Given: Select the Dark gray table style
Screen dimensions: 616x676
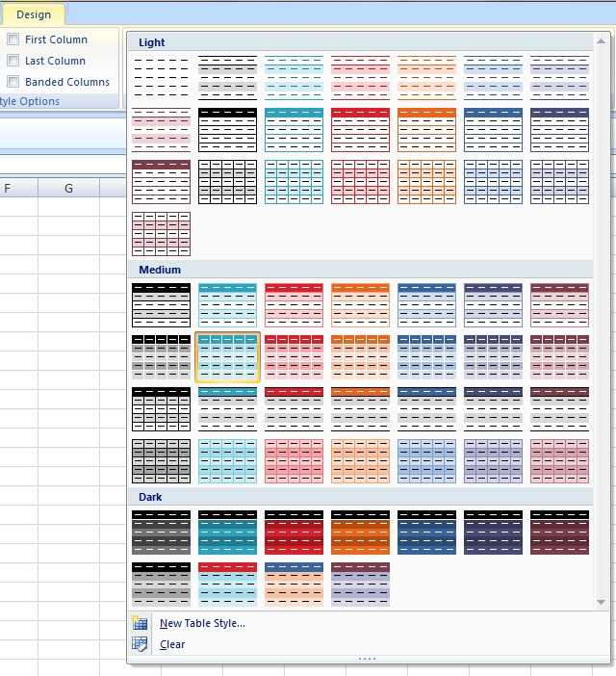Looking at the screenshot, I should coord(161,533).
